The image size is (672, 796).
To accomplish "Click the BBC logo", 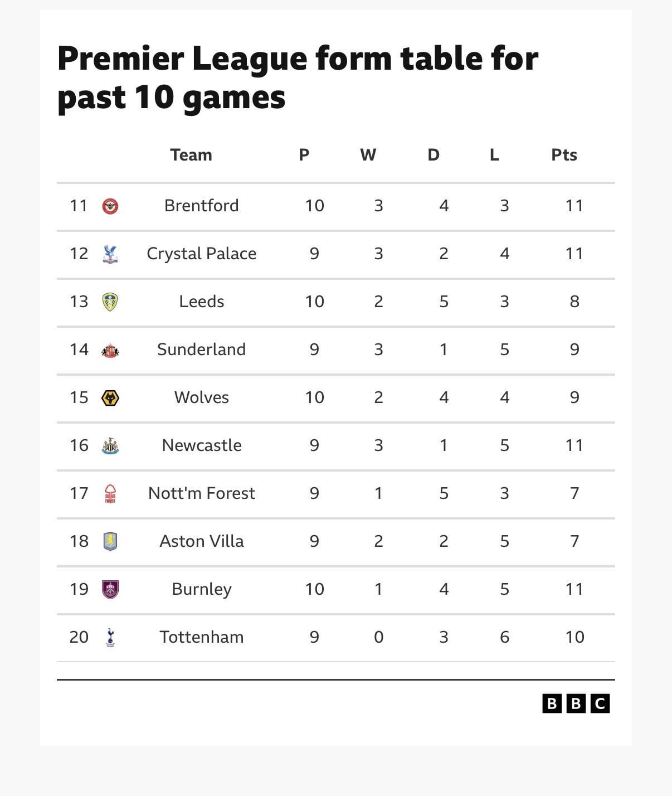I will (576, 703).
